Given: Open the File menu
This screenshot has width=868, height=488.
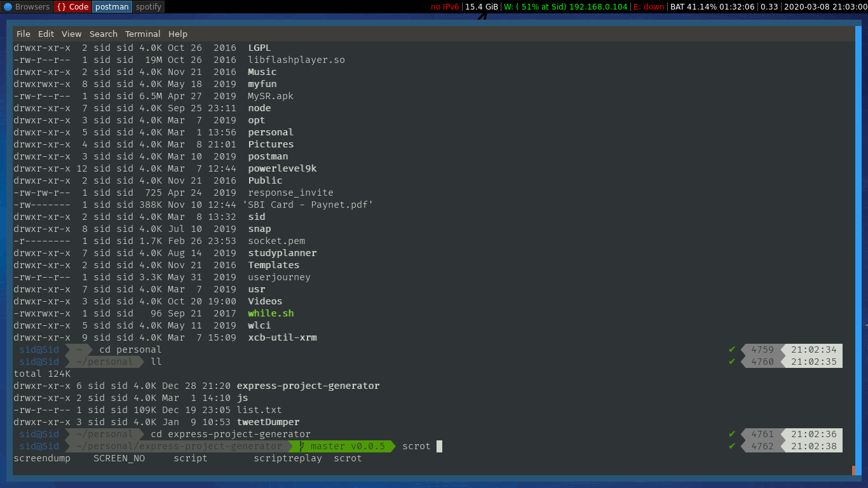Looking at the screenshot, I should click(x=23, y=34).
